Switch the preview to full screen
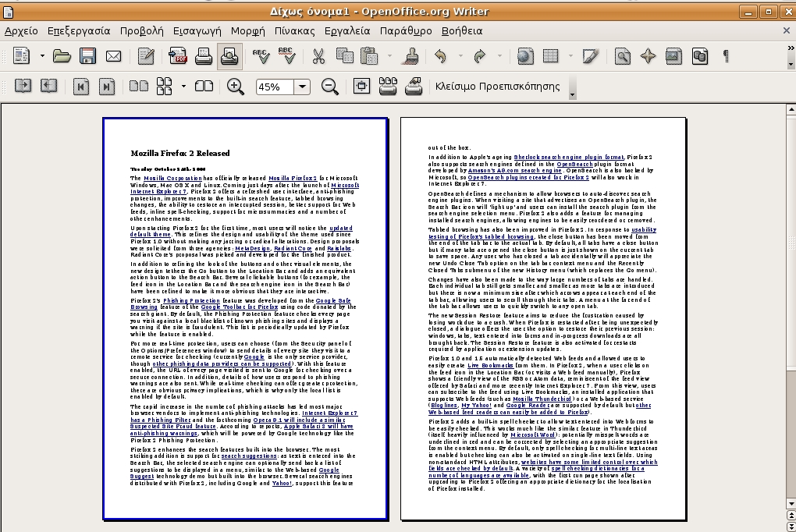The image size is (796, 532). [361, 86]
